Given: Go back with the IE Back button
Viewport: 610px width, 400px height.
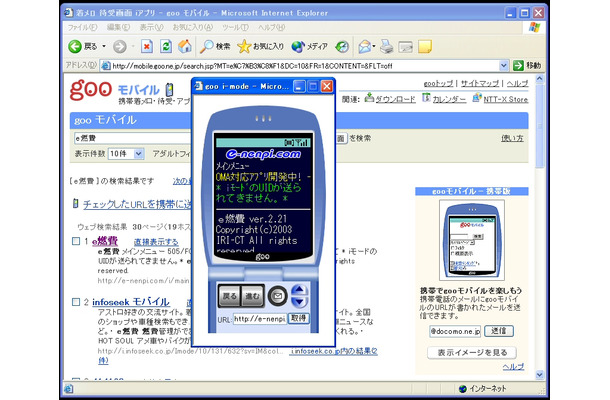Looking at the screenshot, I should (82, 47).
